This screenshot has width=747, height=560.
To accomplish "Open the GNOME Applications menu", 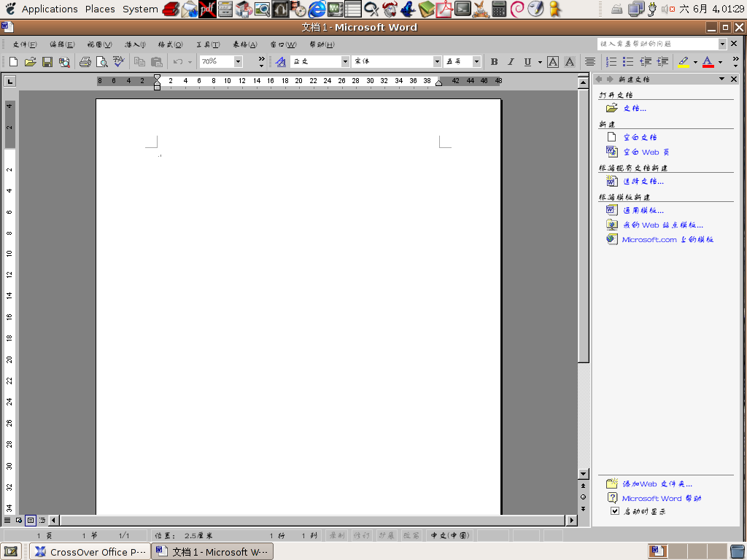I will [x=50, y=9].
